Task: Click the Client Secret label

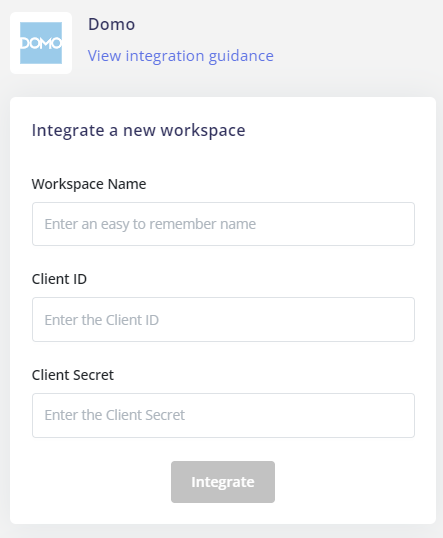Action: pyautogui.click(x=73, y=375)
